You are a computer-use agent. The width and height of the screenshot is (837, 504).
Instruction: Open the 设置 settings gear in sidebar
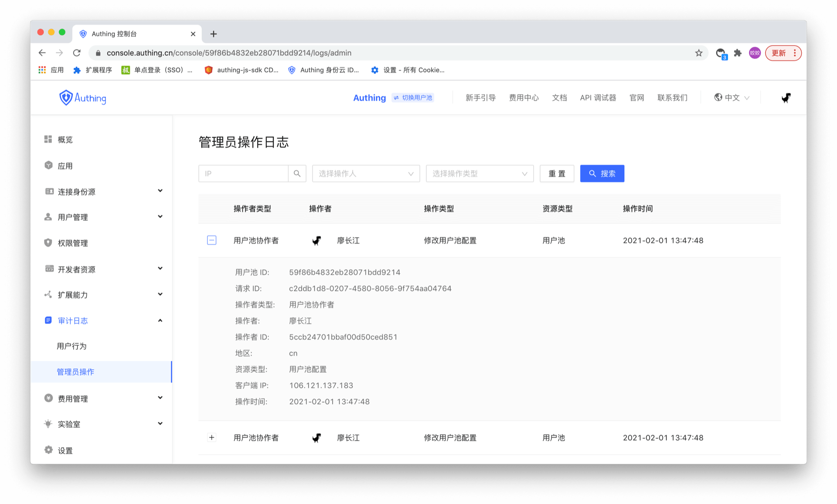point(48,450)
